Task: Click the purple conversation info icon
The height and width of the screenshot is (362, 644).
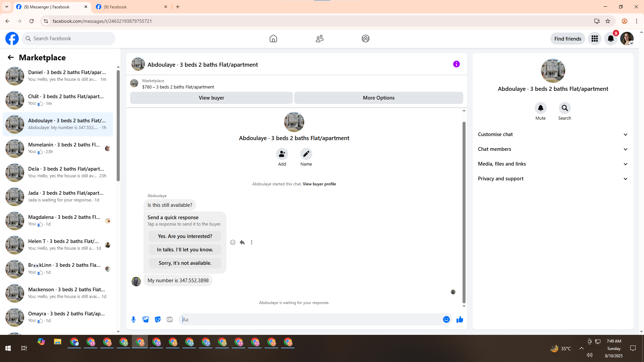Action: [456, 64]
